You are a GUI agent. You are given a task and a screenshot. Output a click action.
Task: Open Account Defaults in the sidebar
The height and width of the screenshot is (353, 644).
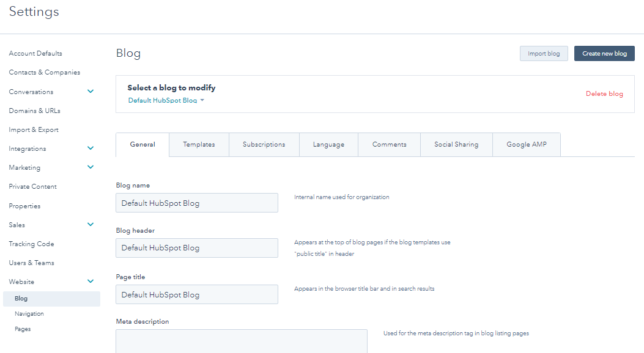35,54
